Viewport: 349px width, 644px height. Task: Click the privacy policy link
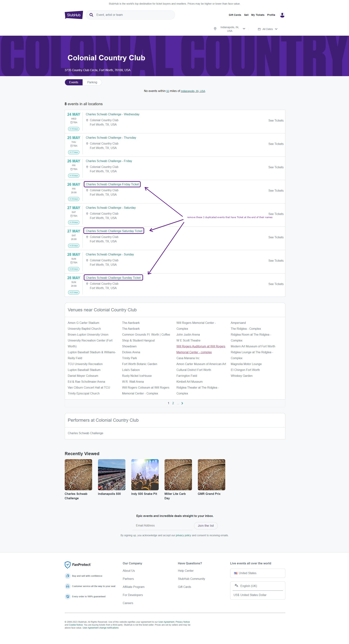tap(183, 536)
